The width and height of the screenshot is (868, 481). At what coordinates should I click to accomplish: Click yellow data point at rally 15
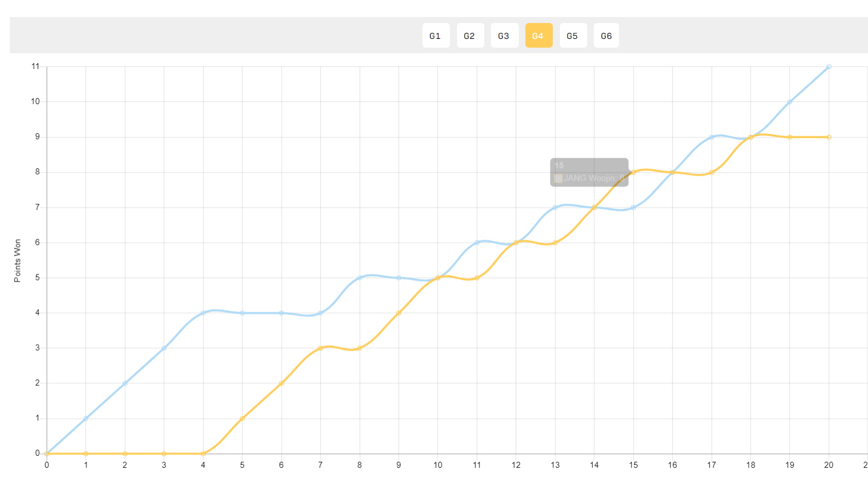point(633,172)
